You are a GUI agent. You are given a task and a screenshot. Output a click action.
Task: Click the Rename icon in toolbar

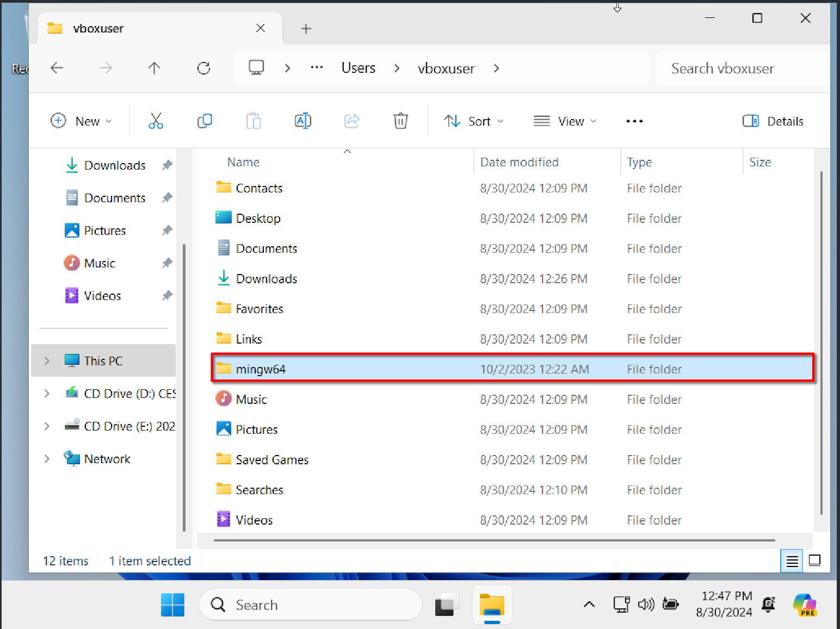[x=302, y=121]
